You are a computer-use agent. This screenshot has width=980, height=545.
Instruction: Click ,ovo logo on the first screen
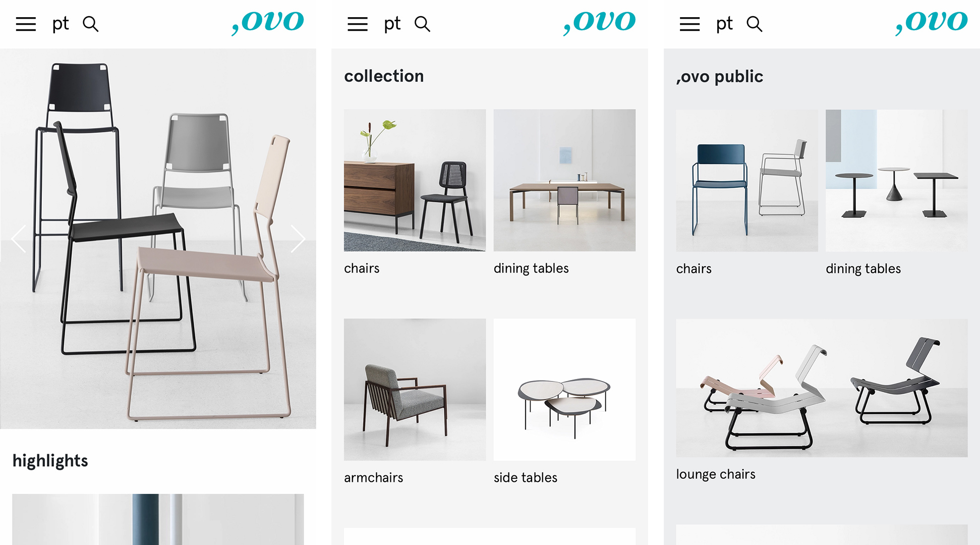click(268, 23)
